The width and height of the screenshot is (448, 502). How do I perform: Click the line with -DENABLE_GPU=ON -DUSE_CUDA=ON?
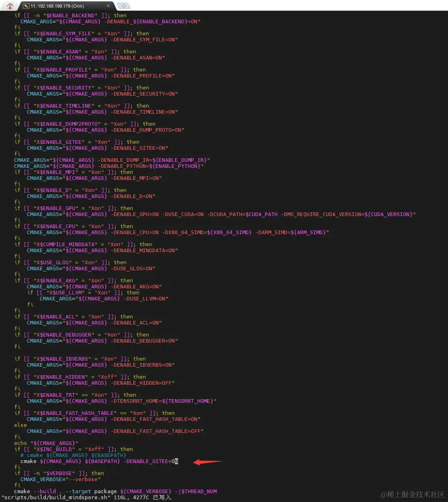(x=221, y=214)
